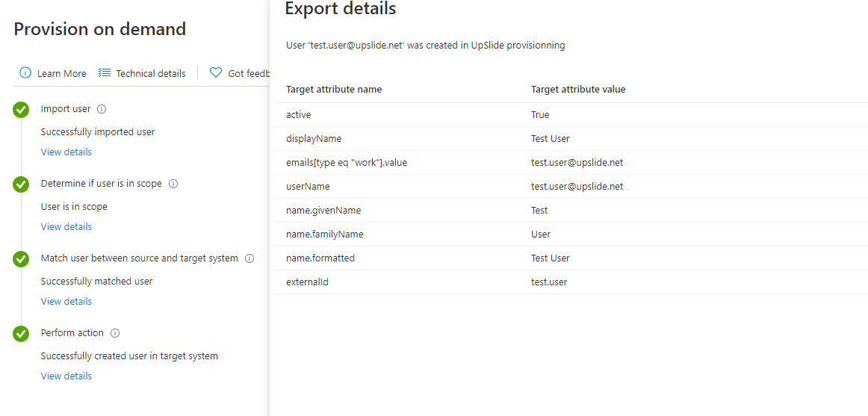This screenshot has height=416, width=868.
Task: Click info icon beside Determine if user is in scope
Action: (173, 184)
